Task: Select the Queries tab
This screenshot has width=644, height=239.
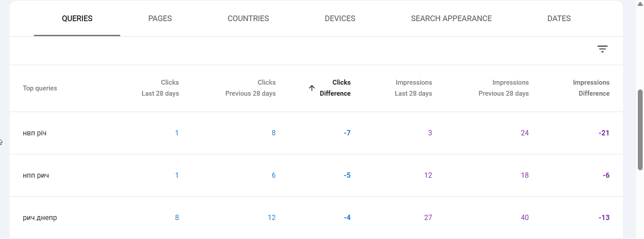Action: [x=77, y=19]
